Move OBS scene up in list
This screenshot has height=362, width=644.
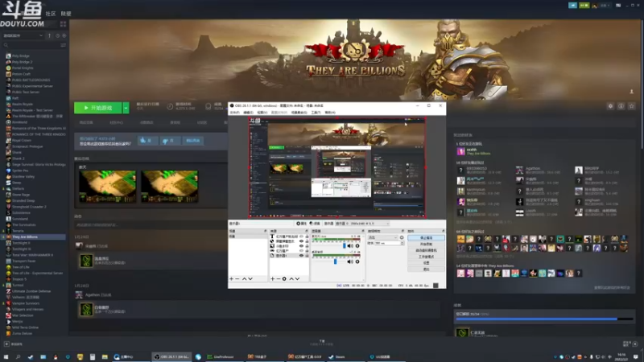click(x=245, y=278)
